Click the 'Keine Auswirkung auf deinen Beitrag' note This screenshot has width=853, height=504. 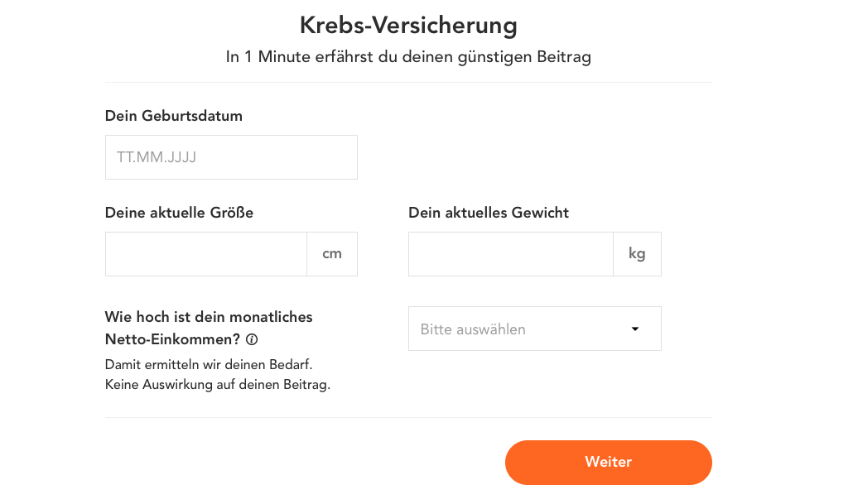(218, 384)
